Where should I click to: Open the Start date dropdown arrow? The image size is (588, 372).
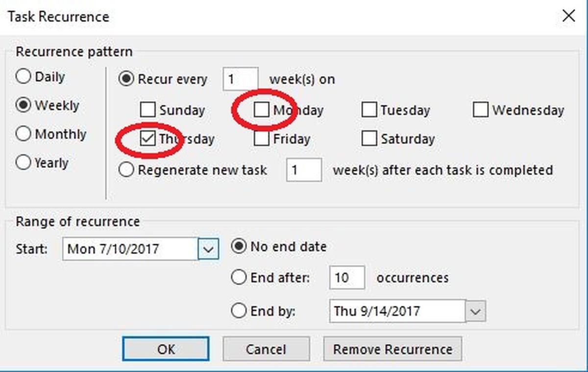point(208,249)
